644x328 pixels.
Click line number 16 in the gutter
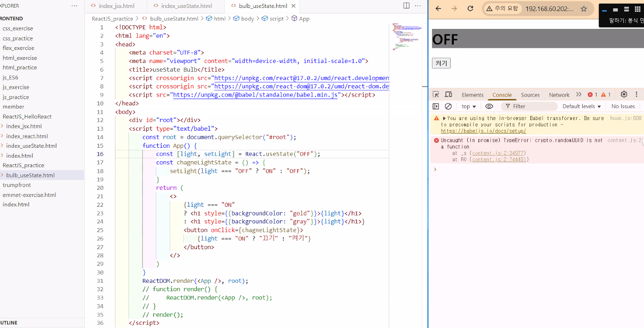(100, 154)
